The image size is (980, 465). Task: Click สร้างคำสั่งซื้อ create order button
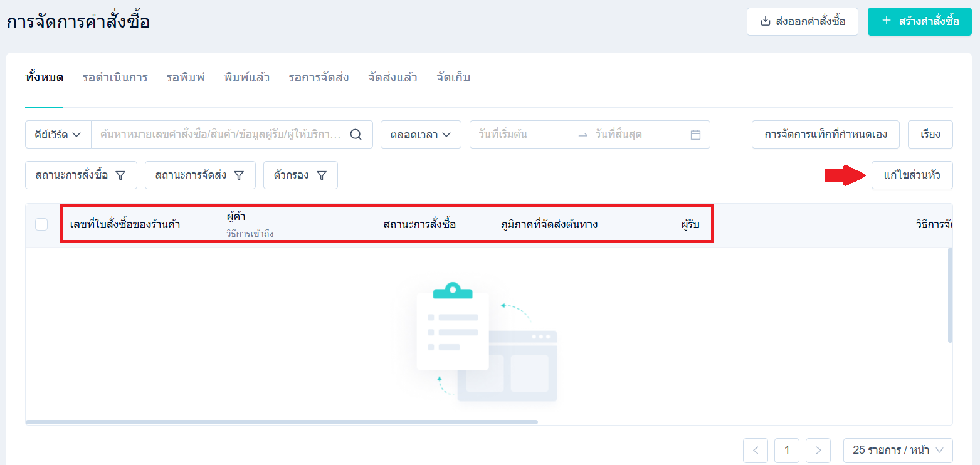920,21
